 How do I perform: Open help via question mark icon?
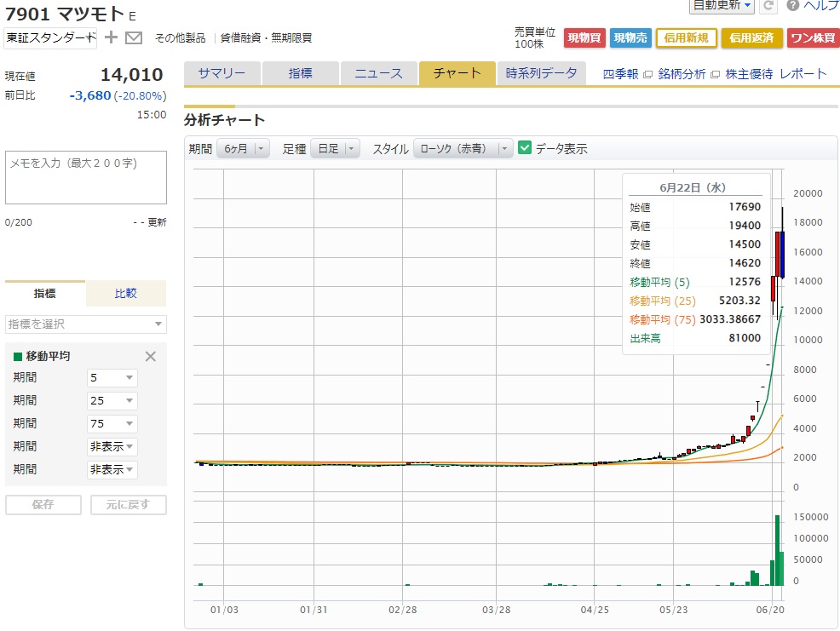tap(793, 5)
